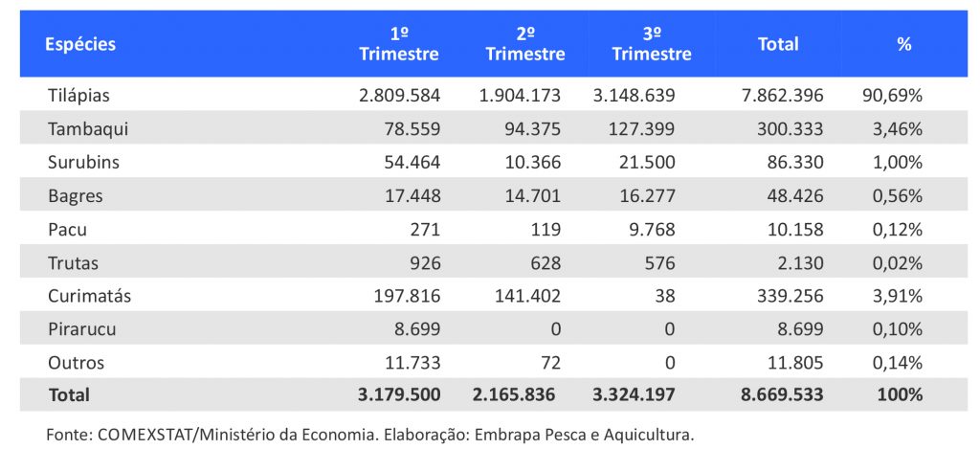This screenshot has width=980, height=449.
Task: Click the Outros row label
Action: tap(76, 363)
